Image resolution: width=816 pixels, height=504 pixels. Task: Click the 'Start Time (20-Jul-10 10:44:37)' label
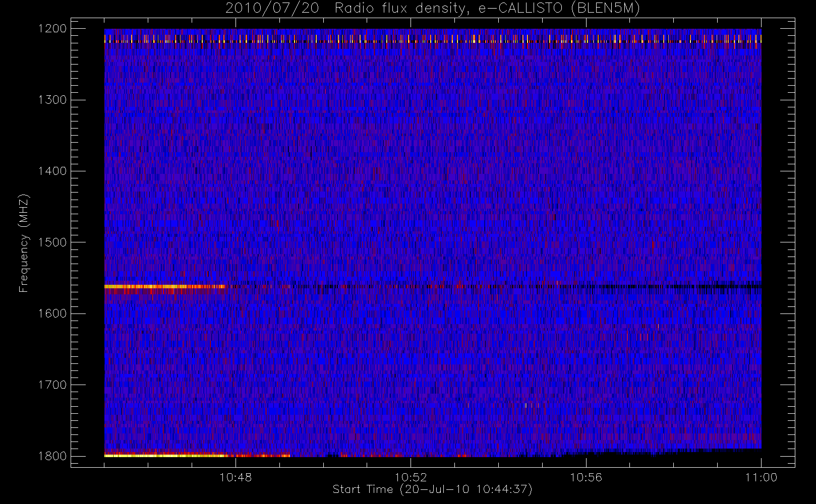433,489
